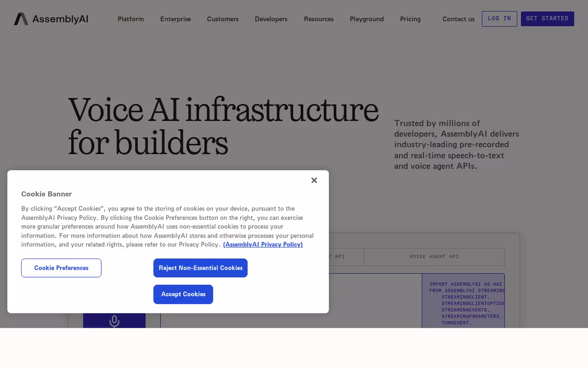Open the AssemblyAI Privacy Policy link

click(263, 244)
